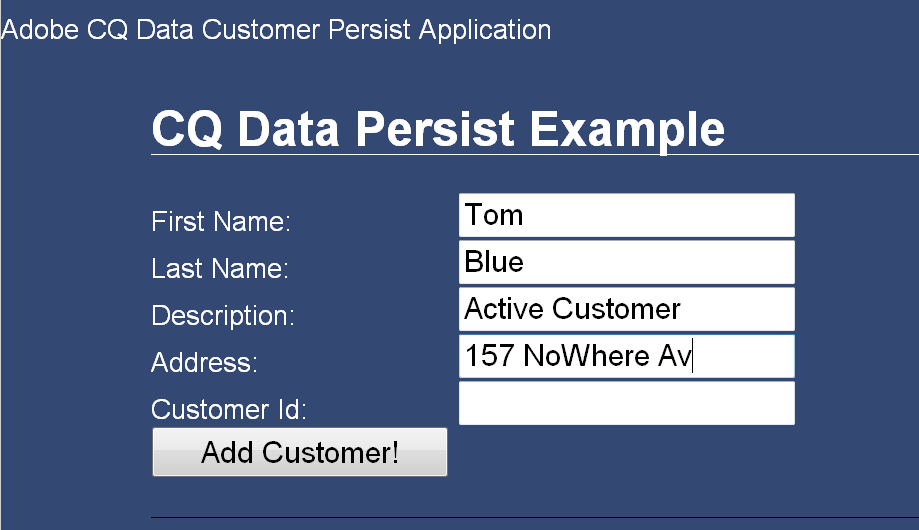Click the word 'Example' in the heading
This screenshot has height=530, width=919.
click(x=627, y=130)
